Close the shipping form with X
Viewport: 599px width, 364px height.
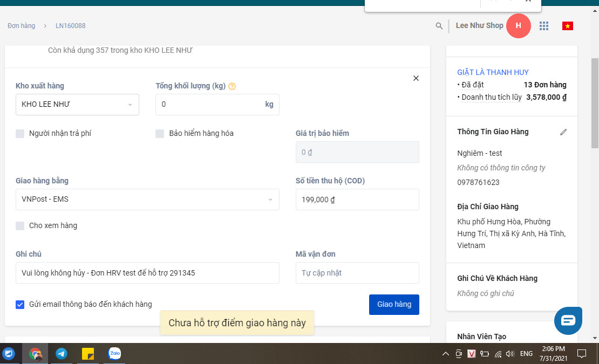[x=416, y=78]
